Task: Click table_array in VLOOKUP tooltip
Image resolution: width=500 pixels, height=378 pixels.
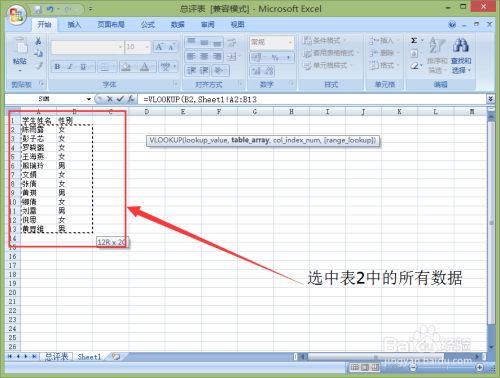Action: [250, 140]
